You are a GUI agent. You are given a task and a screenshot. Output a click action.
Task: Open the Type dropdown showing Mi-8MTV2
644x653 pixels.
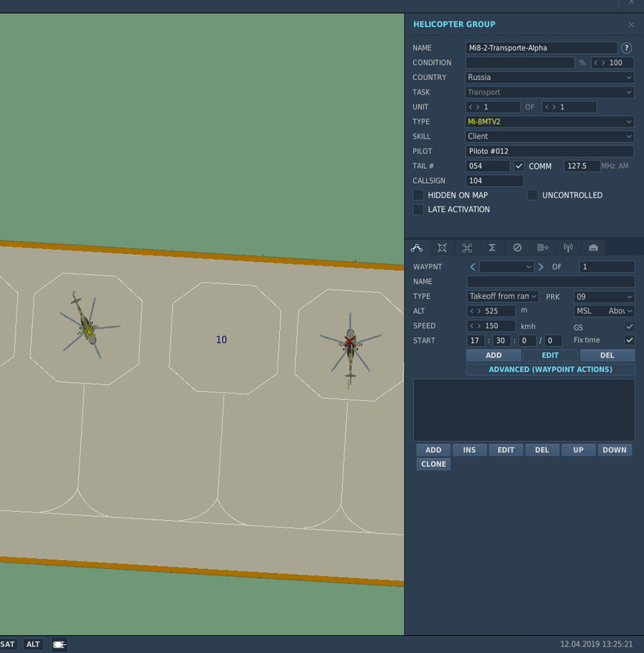[549, 122]
